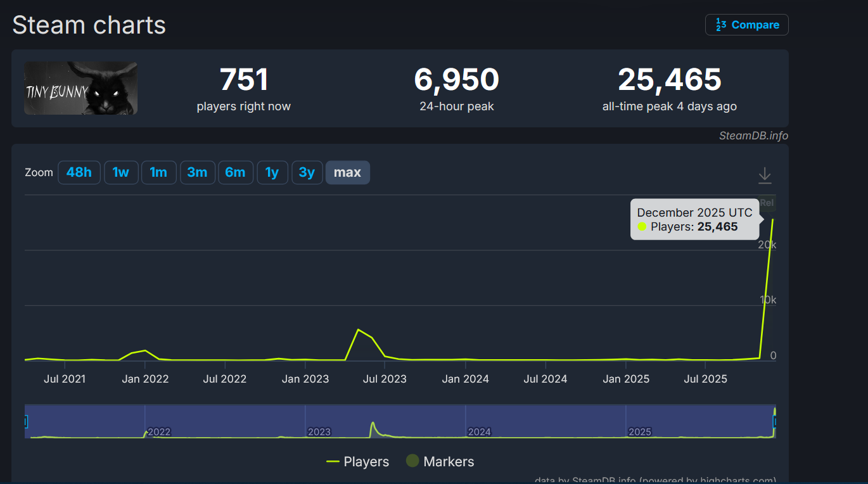Click the Zoom label beside range buttons
This screenshot has width=868, height=484.
click(39, 172)
